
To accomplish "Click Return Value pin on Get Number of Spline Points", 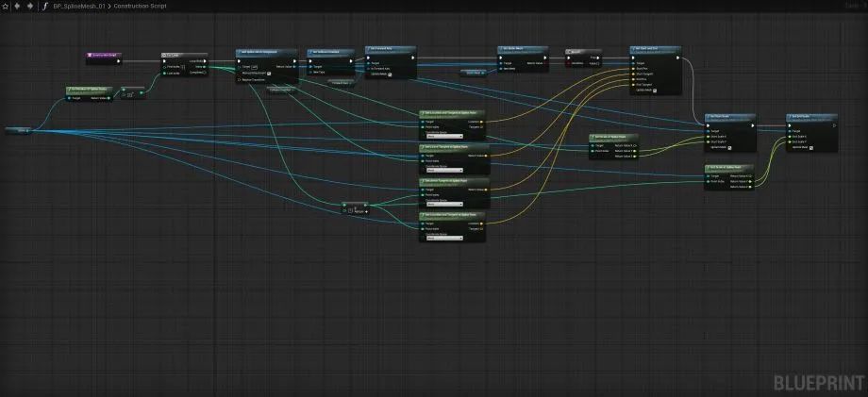I will pyautogui.click(x=108, y=98).
